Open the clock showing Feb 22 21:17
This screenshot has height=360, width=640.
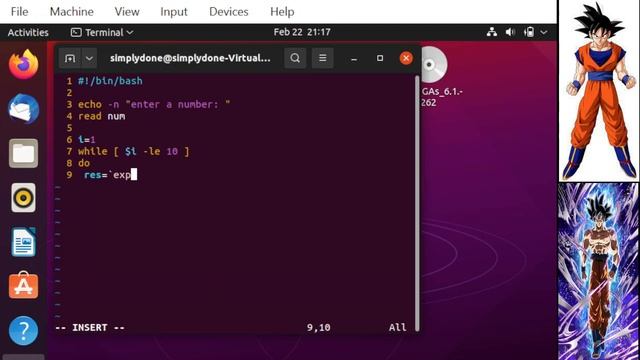302,32
